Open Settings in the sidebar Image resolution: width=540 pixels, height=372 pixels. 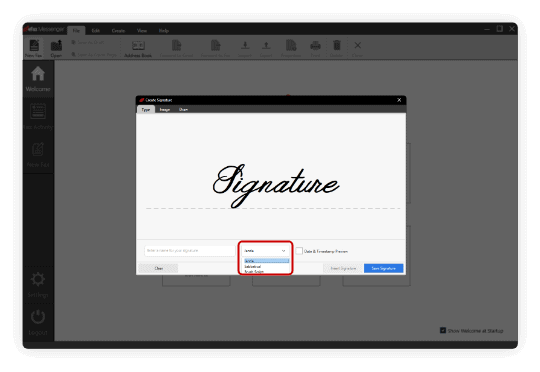pyautogui.click(x=38, y=285)
